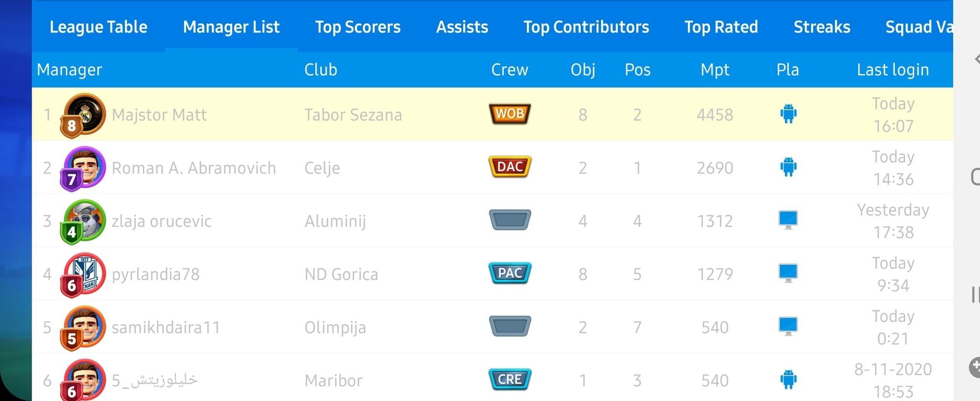Open the WOB crew badge

(510, 114)
